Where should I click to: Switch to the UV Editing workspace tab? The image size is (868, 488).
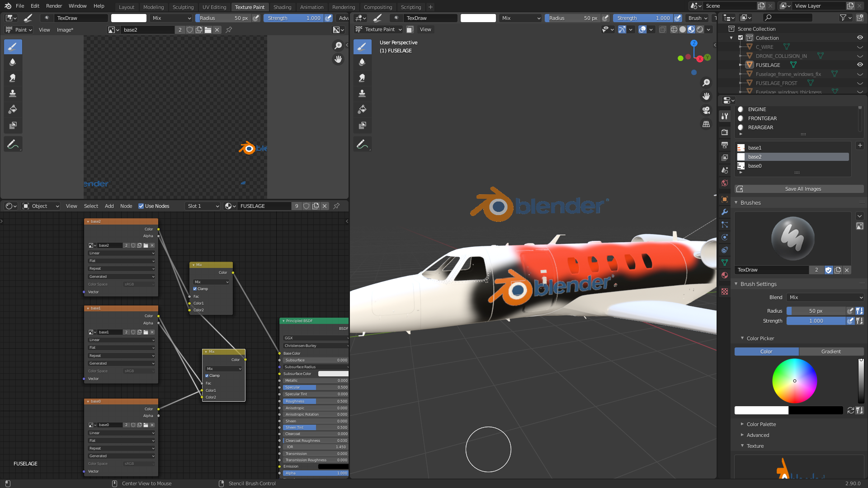coord(214,7)
